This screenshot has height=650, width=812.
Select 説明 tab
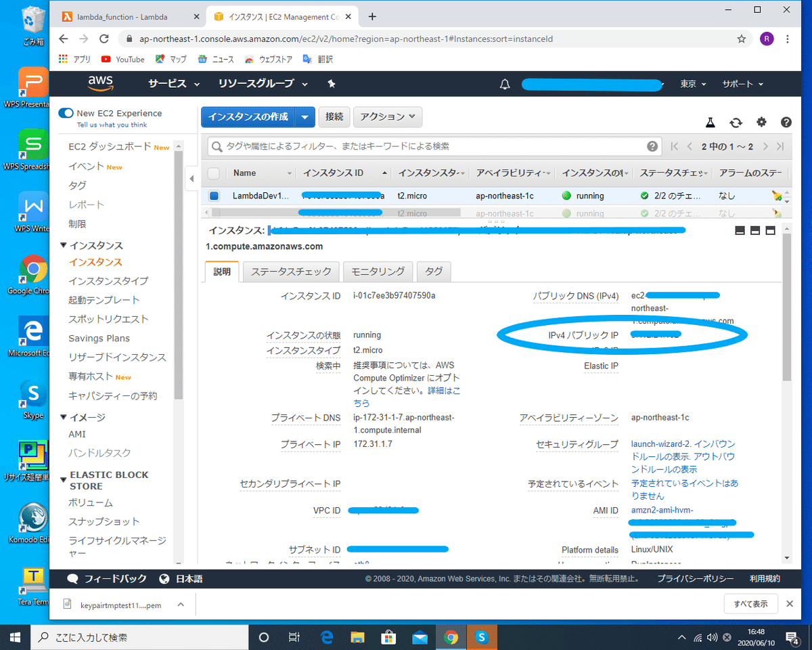(222, 272)
